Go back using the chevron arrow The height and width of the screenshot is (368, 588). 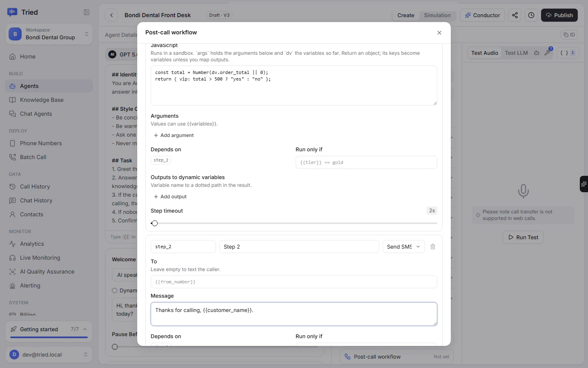click(111, 15)
